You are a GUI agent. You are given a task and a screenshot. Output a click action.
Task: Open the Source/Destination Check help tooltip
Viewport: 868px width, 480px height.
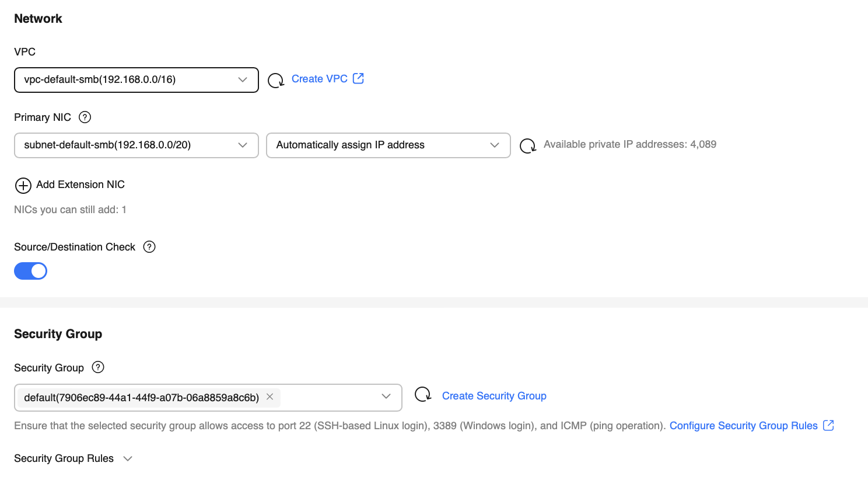(149, 247)
